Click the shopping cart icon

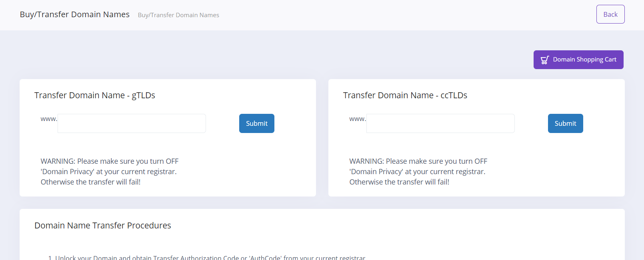point(544,60)
